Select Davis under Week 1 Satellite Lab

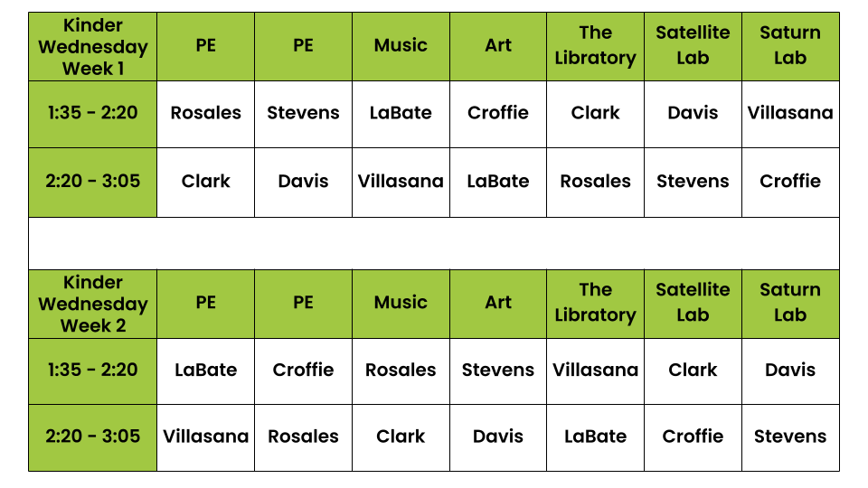click(x=693, y=113)
